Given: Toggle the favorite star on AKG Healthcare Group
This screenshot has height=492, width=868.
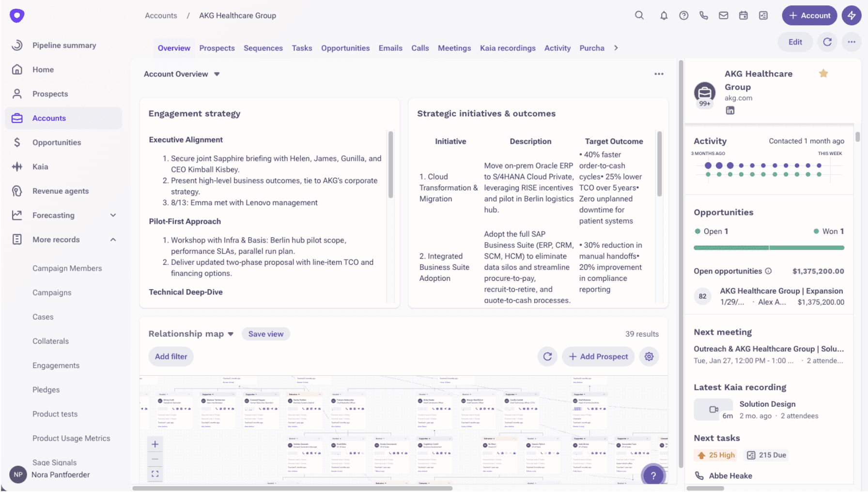Looking at the screenshot, I should tap(823, 73).
